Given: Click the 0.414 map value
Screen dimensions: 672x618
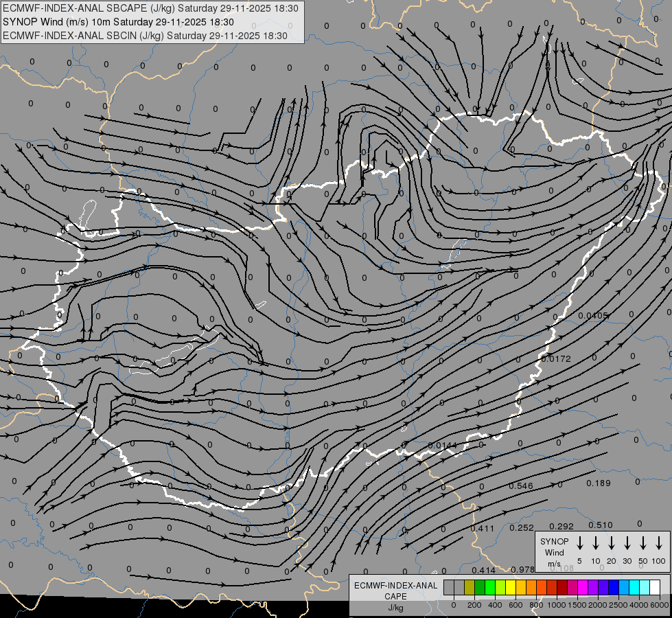Looking at the screenshot, I should click(x=483, y=570).
